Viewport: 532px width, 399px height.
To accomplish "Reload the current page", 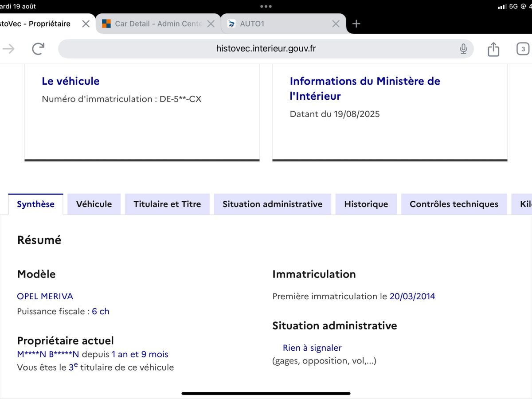I will tap(39, 49).
